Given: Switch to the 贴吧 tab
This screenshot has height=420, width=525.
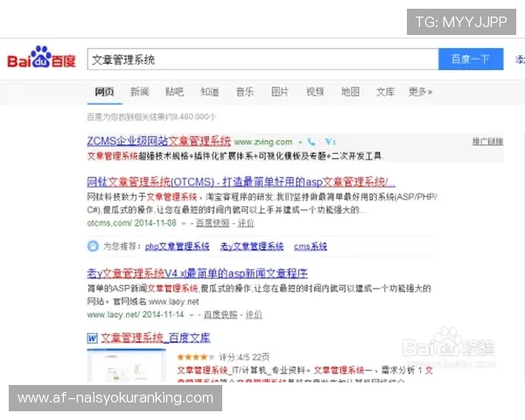Looking at the screenshot, I should tap(174, 91).
